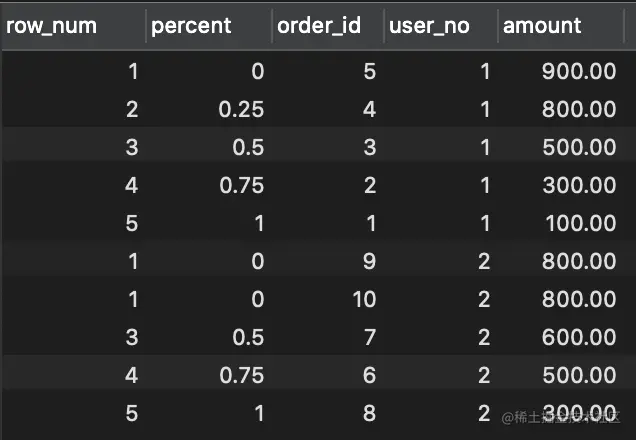Viewport: 636px width, 440px height.
Task: Select order_id cell showing 6
Action: tap(370, 376)
